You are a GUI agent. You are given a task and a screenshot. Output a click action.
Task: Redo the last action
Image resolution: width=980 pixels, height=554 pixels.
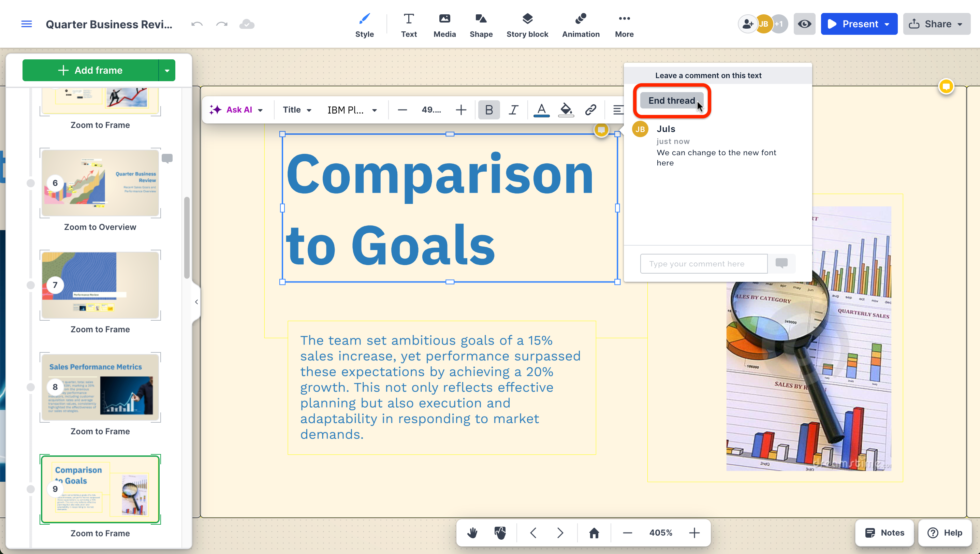point(222,24)
